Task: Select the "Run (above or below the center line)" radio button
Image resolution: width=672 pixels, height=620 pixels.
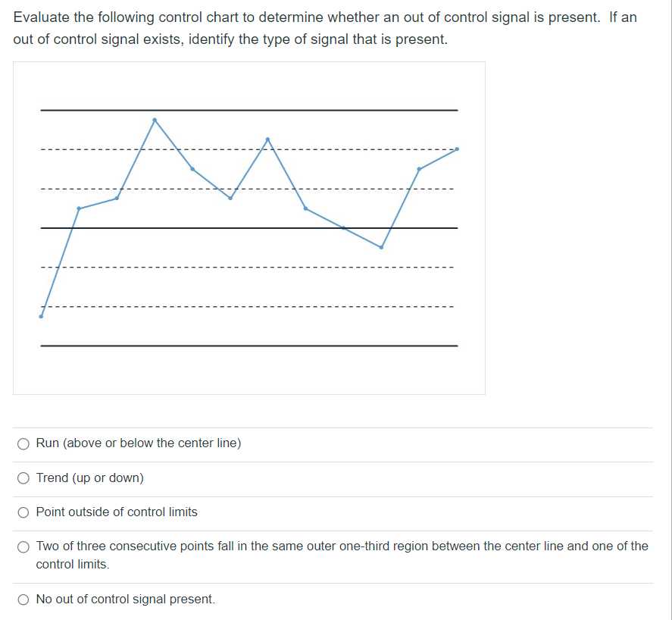Action: pos(23,443)
